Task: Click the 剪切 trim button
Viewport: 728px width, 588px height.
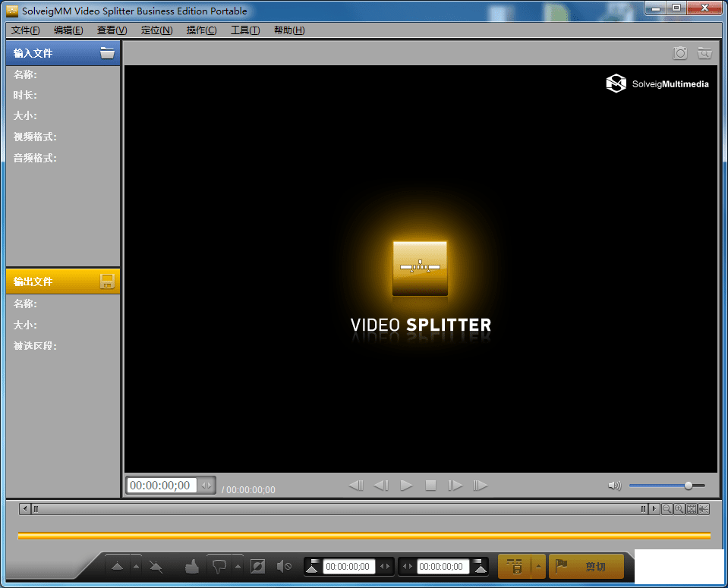Action: 586,566
